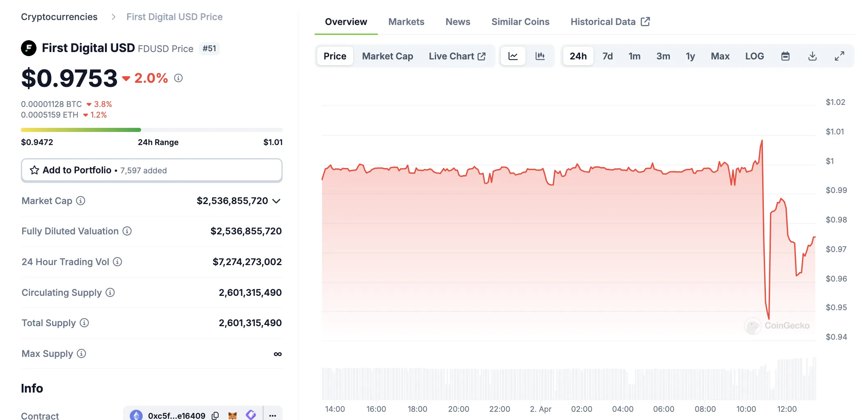This screenshot has width=868, height=420.
Task: Click the download chart icon
Action: click(812, 56)
